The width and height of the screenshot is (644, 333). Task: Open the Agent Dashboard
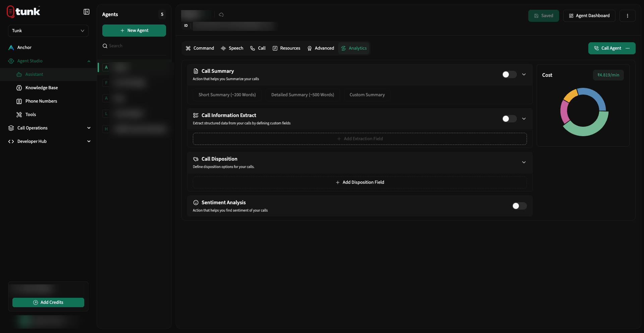589,16
